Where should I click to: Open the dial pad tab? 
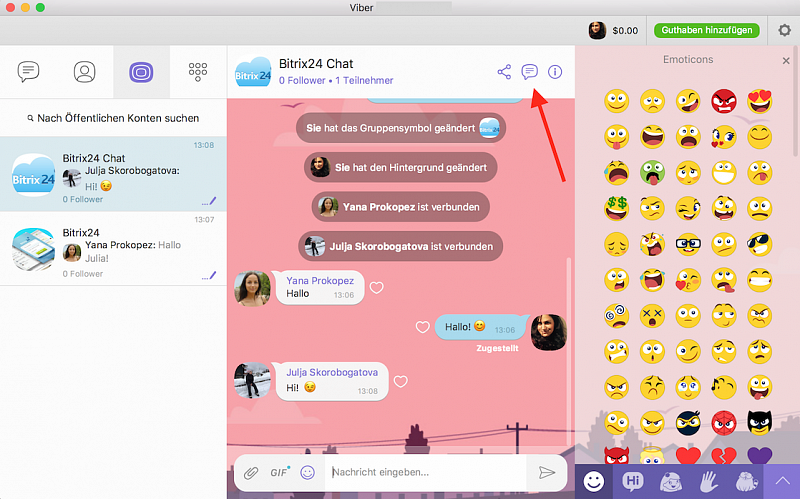(198, 72)
